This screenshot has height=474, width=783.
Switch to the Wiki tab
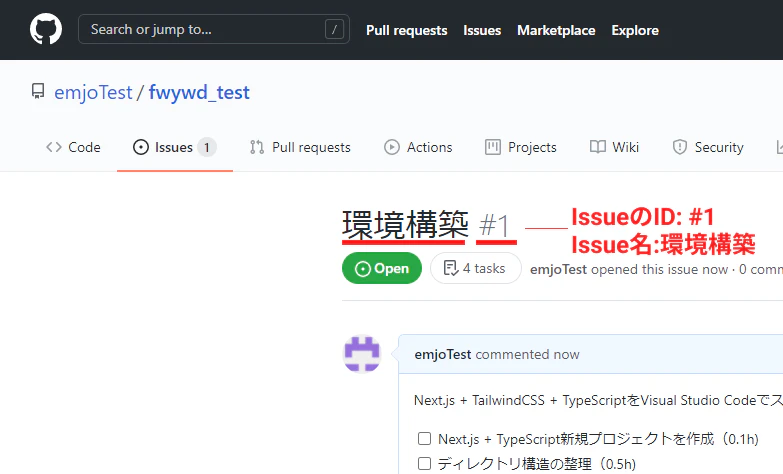tap(614, 147)
